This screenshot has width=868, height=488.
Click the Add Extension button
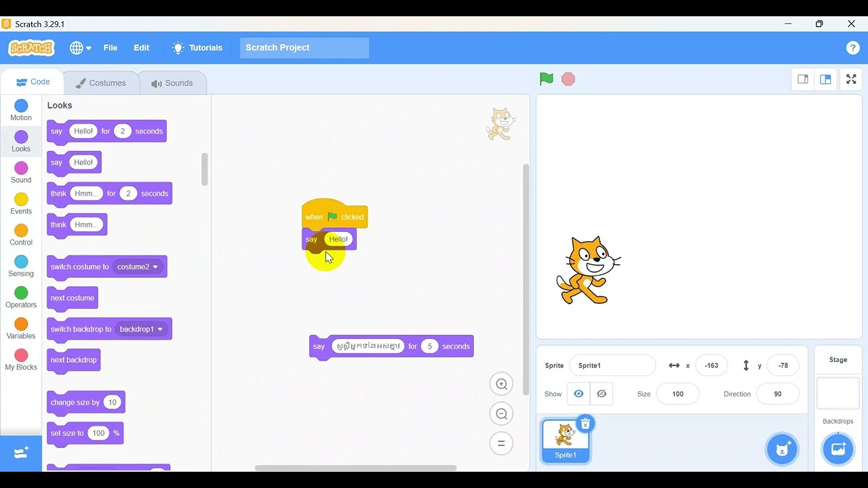[x=21, y=453]
